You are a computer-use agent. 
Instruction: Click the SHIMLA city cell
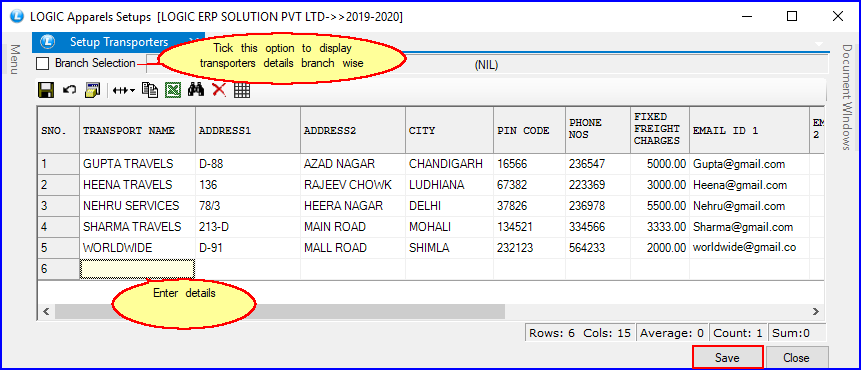click(450, 248)
